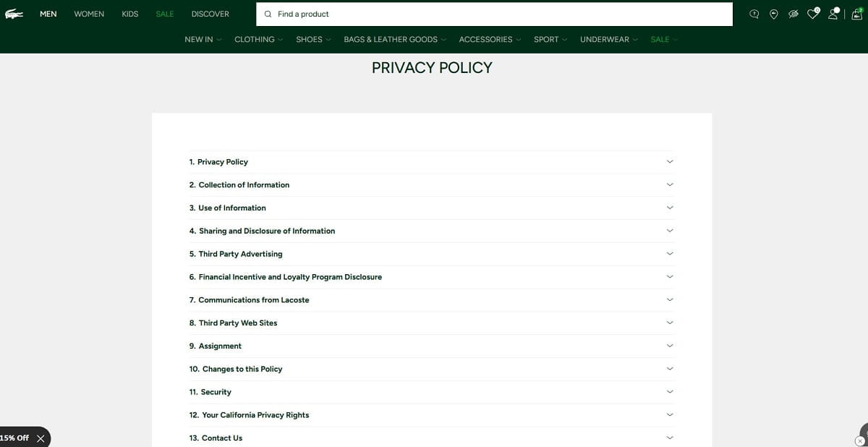Open the help chat bubble icon

click(x=754, y=14)
